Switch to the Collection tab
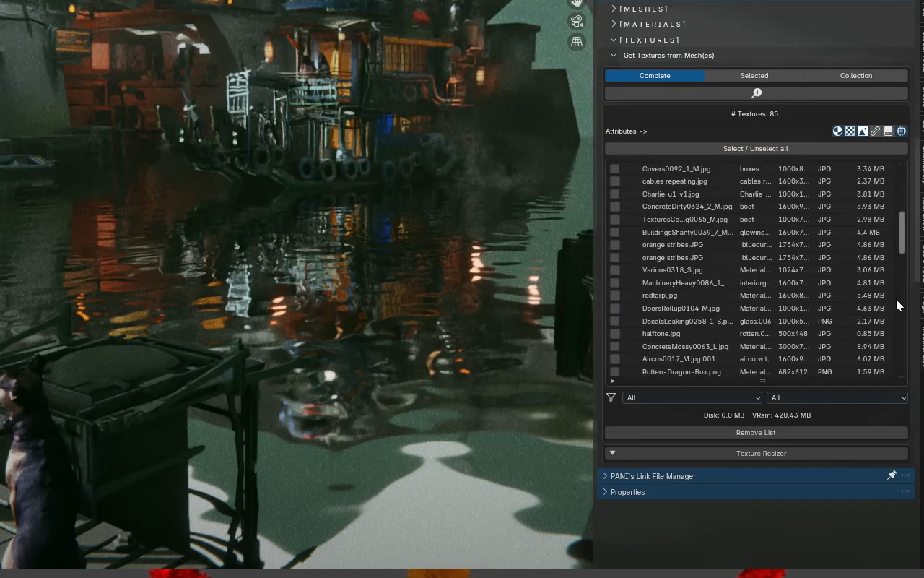924x578 pixels. pos(856,76)
